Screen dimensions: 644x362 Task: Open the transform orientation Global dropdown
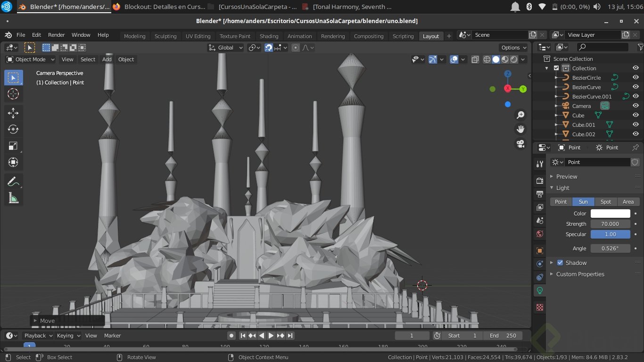(225, 47)
